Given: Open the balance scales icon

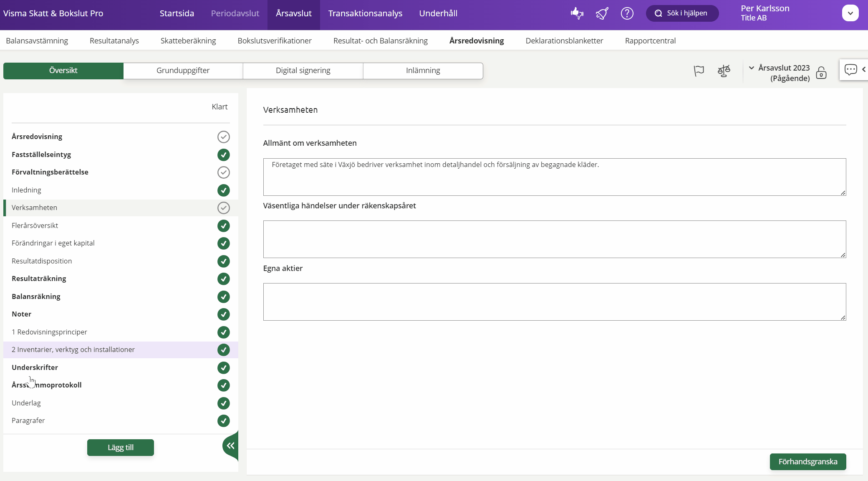Looking at the screenshot, I should (724, 71).
